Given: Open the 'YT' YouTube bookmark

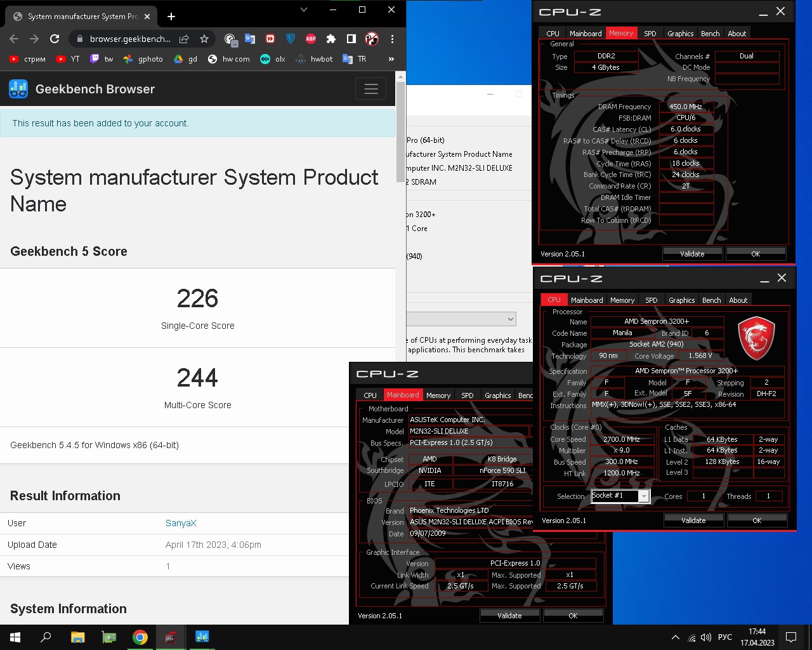Looking at the screenshot, I should [69, 59].
